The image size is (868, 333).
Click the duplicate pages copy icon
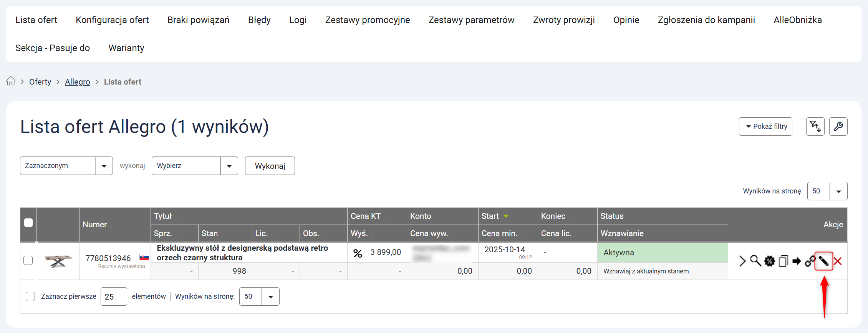pyautogui.click(x=783, y=261)
